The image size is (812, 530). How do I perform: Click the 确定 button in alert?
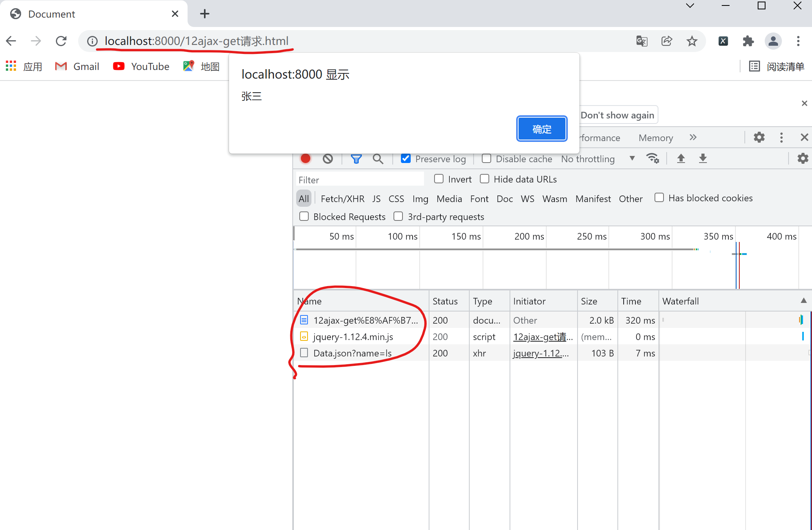(x=542, y=129)
